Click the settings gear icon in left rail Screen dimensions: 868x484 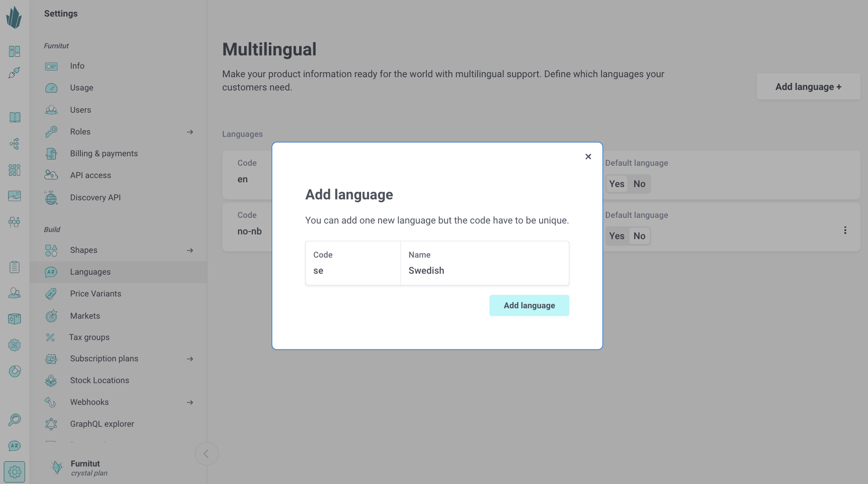[15, 472]
